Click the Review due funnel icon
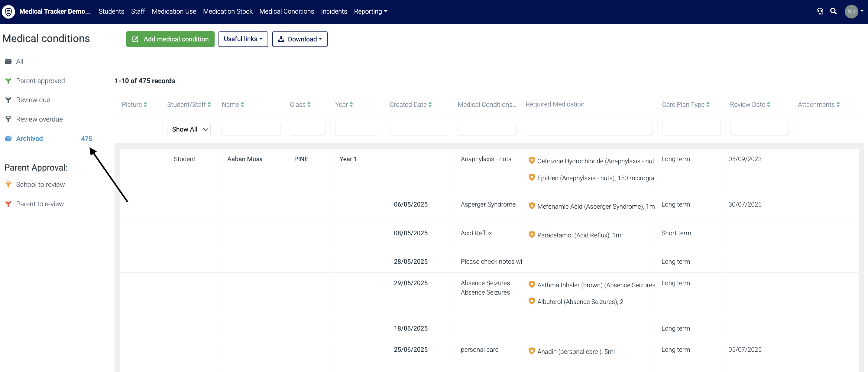 click(x=8, y=100)
